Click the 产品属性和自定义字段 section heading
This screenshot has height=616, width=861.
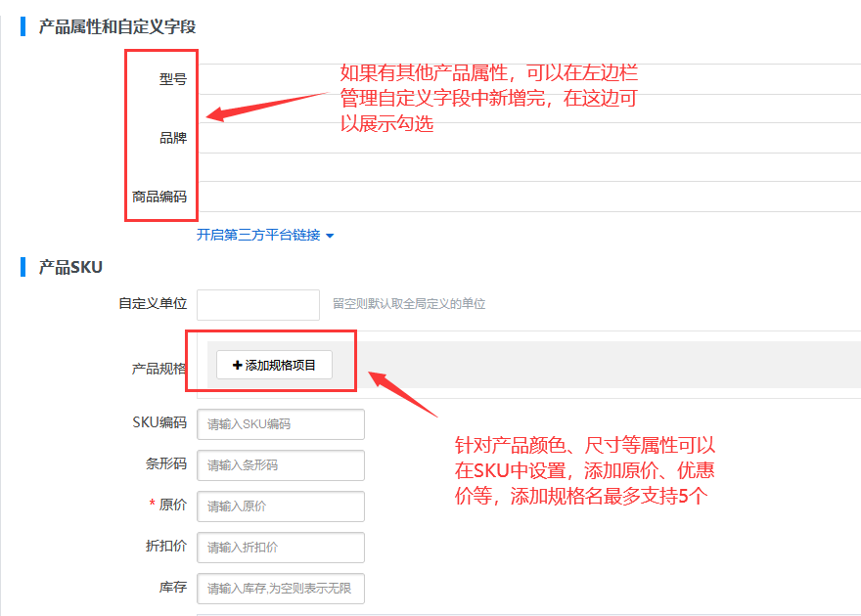click(117, 27)
